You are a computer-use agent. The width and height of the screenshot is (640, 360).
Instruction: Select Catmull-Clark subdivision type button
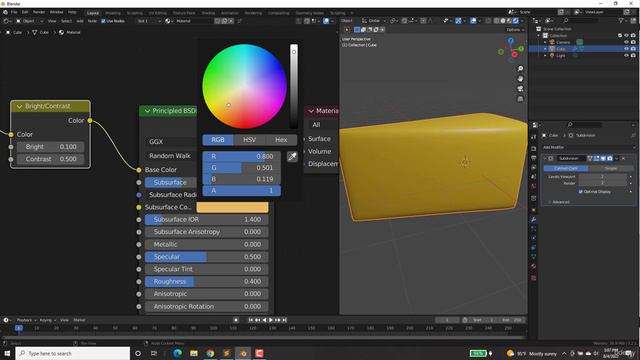pos(566,168)
